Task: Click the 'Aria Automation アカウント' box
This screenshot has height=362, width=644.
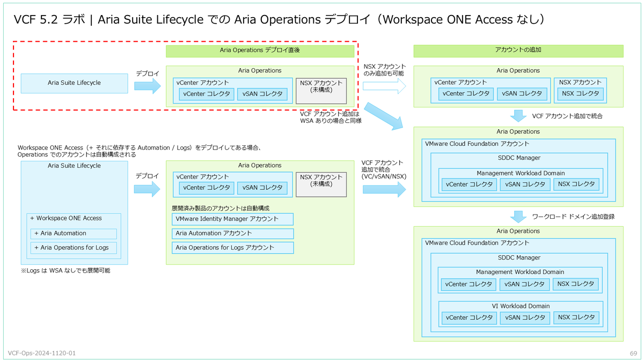Action: click(232, 233)
